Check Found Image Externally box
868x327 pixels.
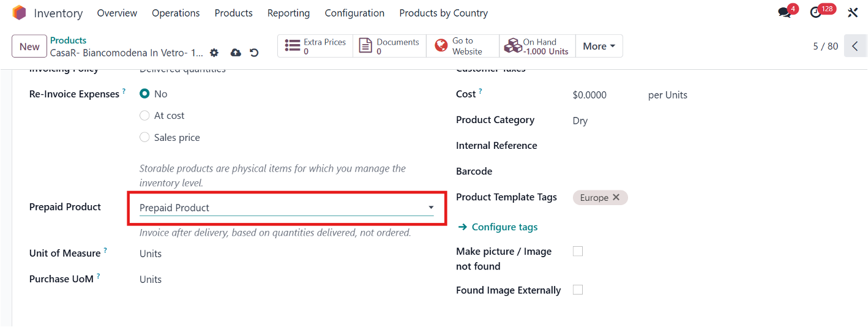coord(578,290)
